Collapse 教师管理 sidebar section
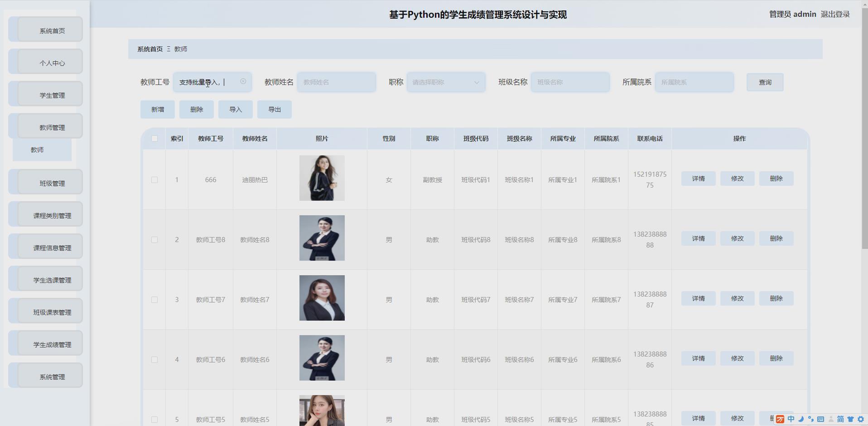 pos(45,126)
